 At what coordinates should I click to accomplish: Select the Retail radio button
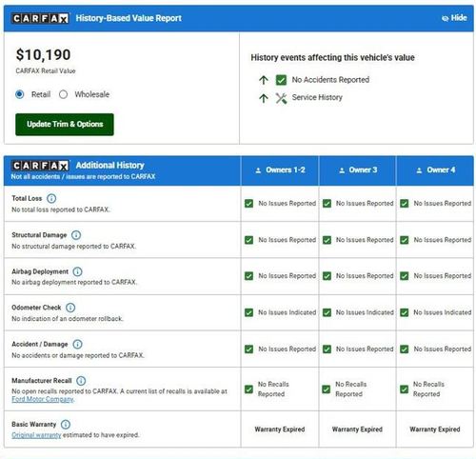click(x=20, y=94)
